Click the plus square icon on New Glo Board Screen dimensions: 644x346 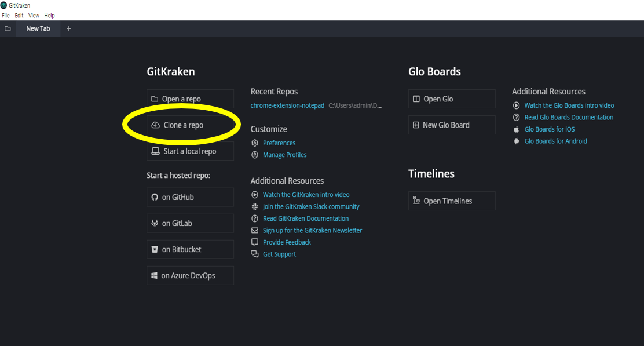pyautogui.click(x=416, y=125)
